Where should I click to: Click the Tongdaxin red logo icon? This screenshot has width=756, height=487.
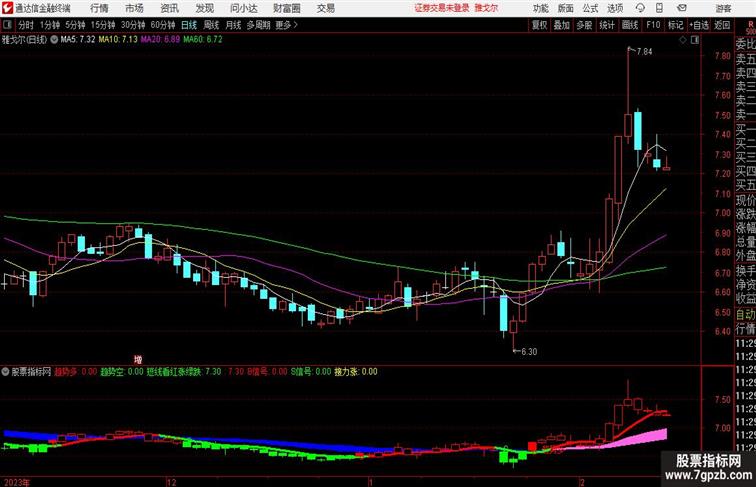click(x=7, y=8)
